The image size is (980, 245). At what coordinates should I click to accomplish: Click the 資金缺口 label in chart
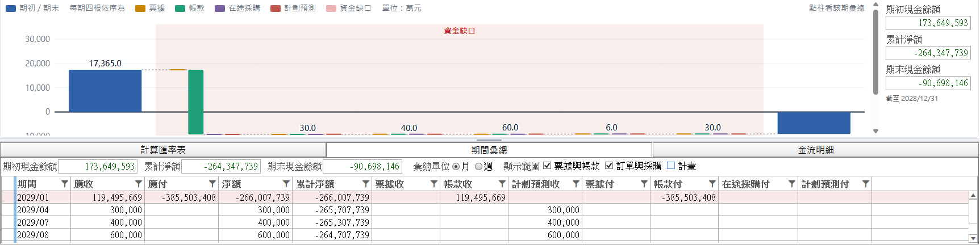(459, 31)
